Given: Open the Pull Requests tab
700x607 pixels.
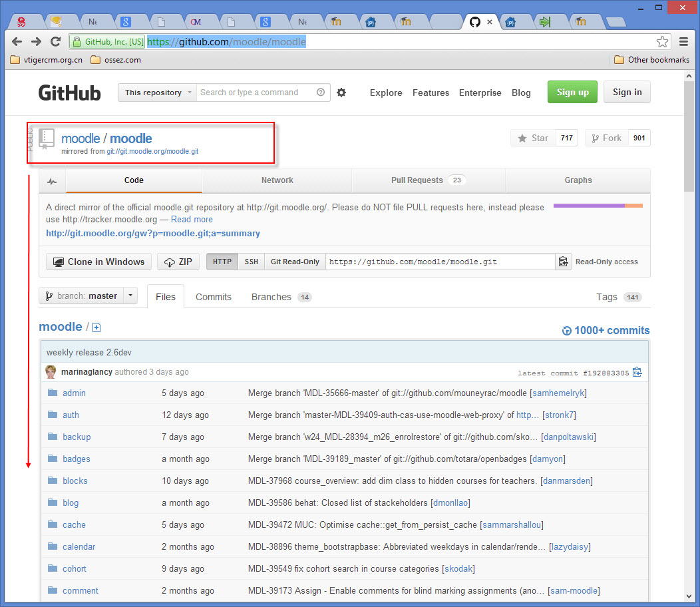Looking at the screenshot, I should pyautogui.click(x=429, y=180).
